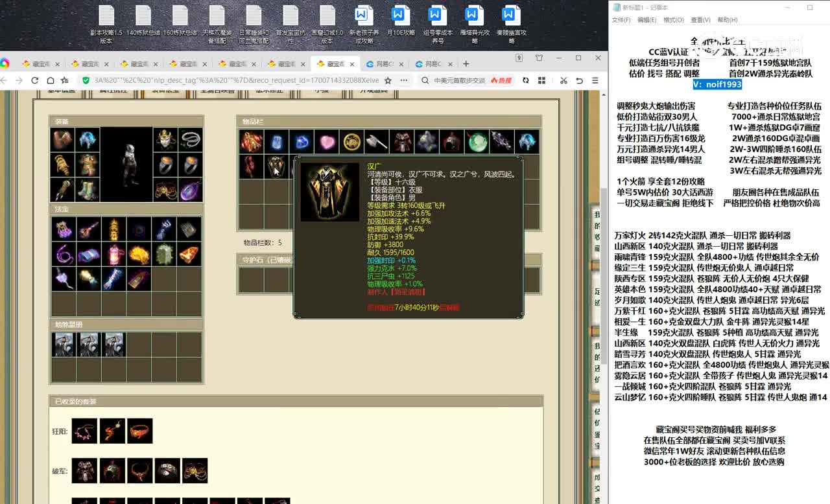Close the active 藏宝阁 browser tab
This screenshot has width=830, height=504.
[x=353, y=64]
